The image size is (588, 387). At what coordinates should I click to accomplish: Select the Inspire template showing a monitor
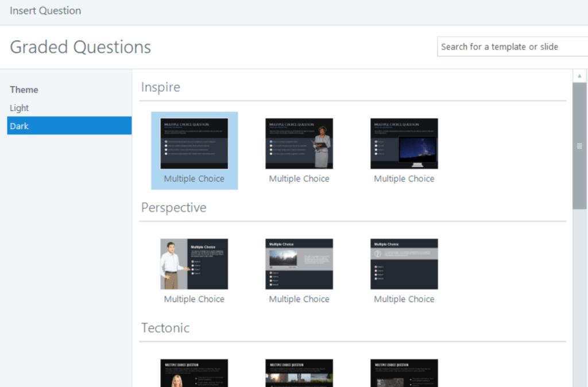[x=404, y=144]
